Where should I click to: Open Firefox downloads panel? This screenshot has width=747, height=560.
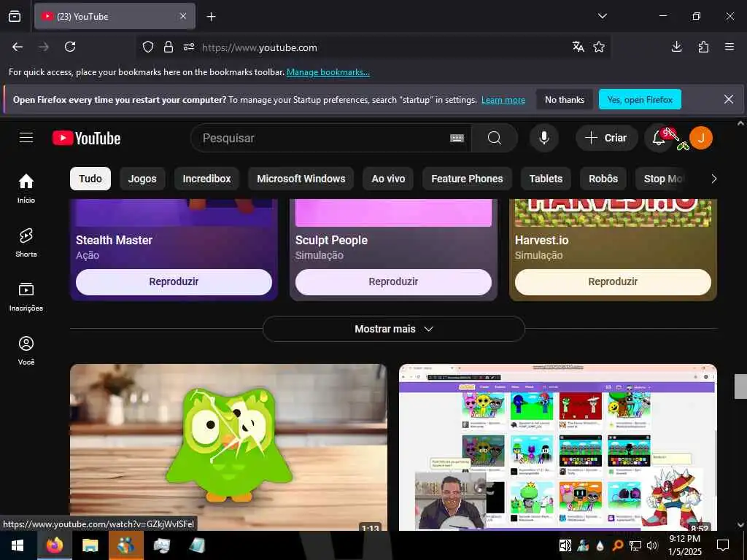pos(676,47)
